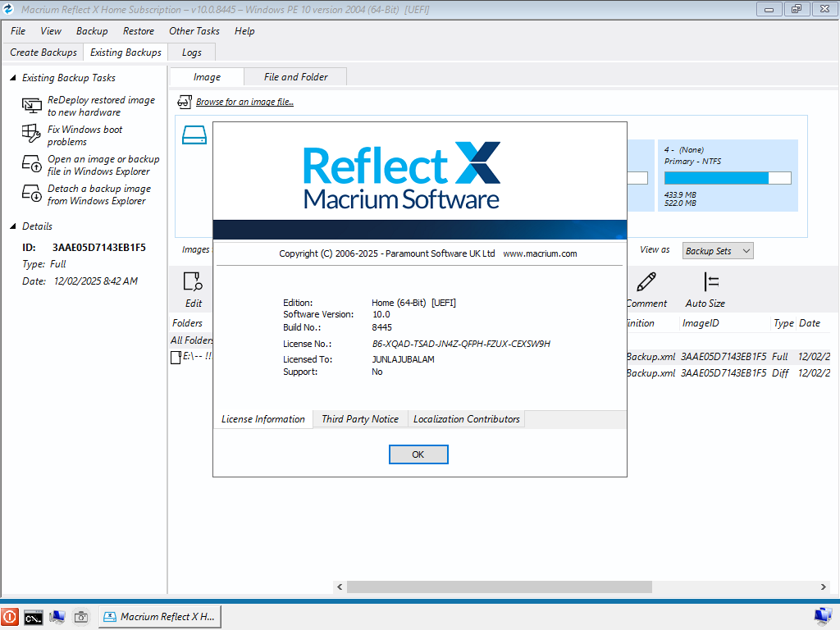Click the Detach backup image icon
The width and height of the screenshot is (840, 630).
coord(31,194)
